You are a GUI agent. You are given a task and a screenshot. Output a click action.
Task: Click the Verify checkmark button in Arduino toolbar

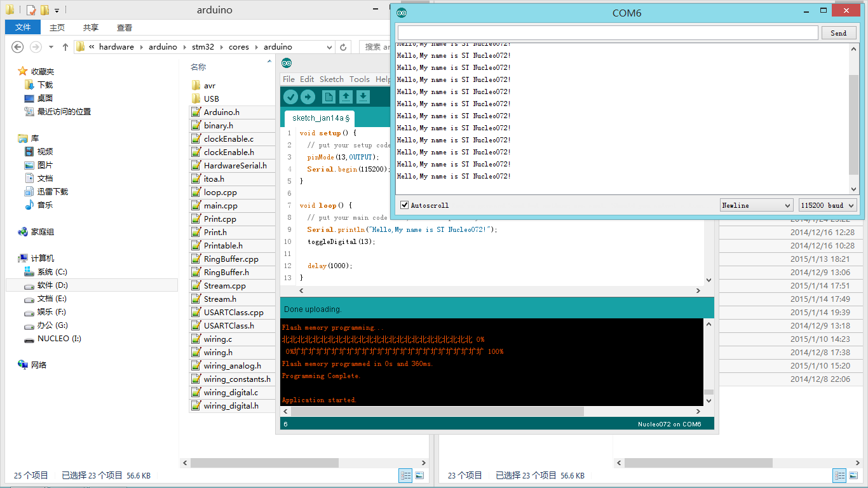(290, 97)
